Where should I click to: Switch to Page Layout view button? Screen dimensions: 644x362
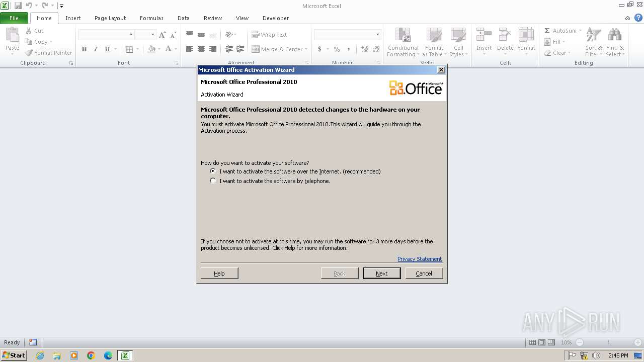point(542,342)
